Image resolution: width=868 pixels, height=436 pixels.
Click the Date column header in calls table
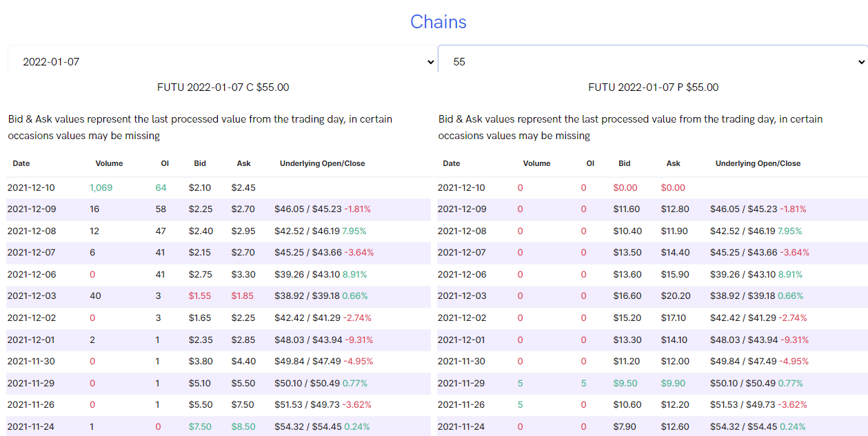click(21, 163)
